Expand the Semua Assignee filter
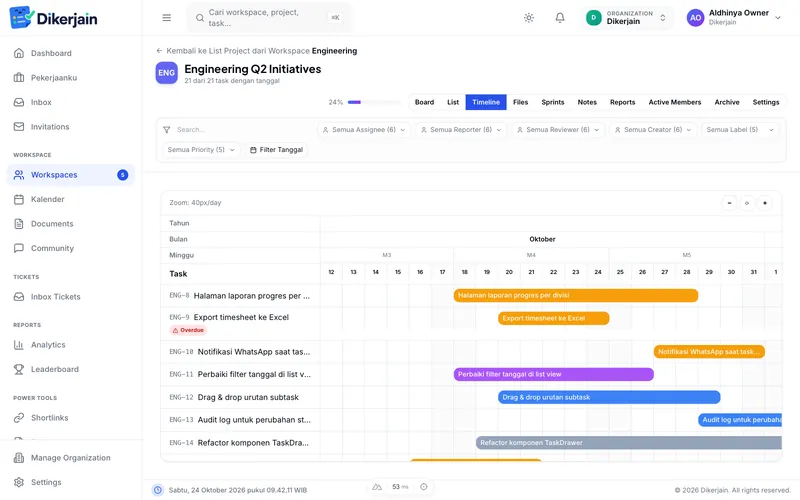The width and height of the screenshot is (800, 500). (x=364, y=130)
